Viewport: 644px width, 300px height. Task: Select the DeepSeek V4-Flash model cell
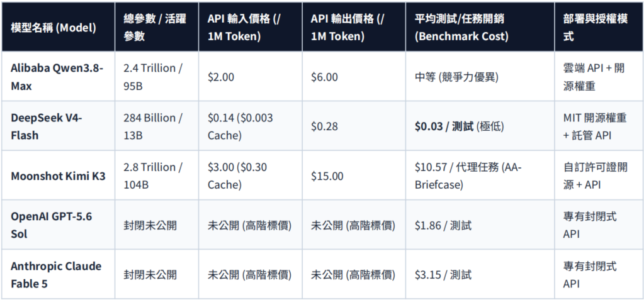[x=59, y=126]
